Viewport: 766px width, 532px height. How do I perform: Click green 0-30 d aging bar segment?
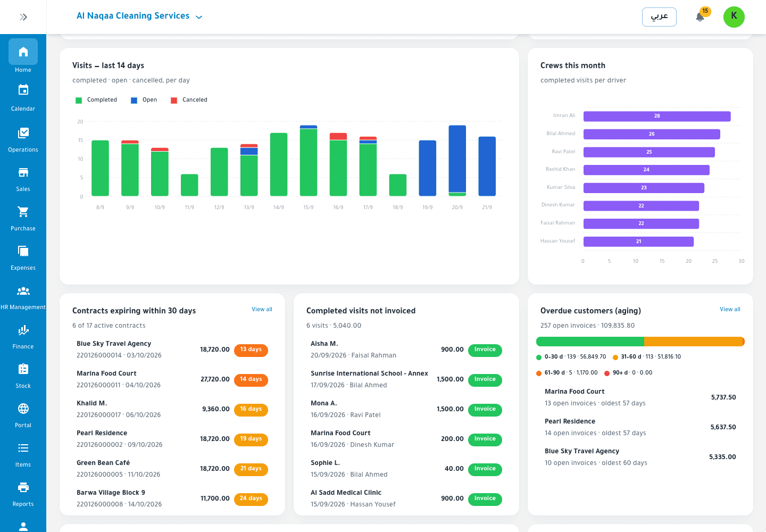click(590, 342)
